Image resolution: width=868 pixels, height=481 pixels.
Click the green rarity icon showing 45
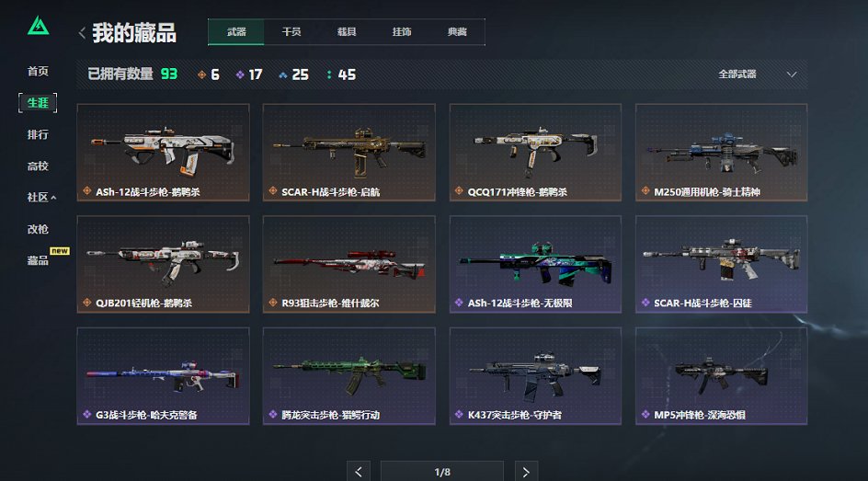(329, 74)
